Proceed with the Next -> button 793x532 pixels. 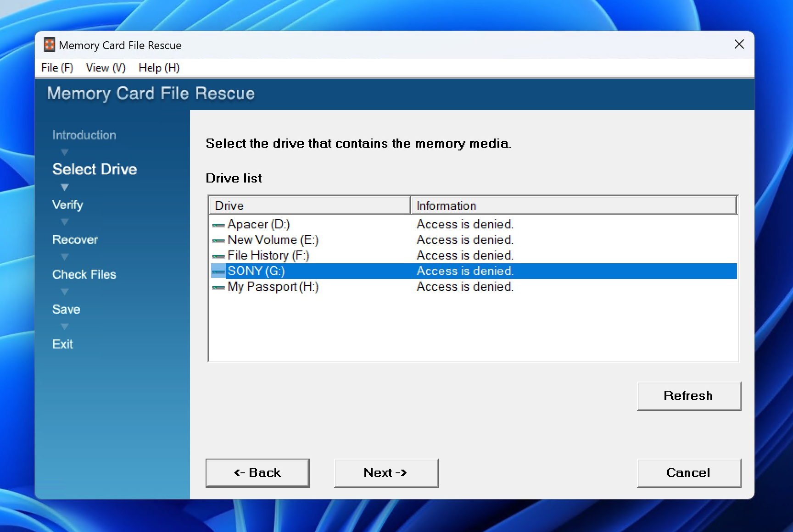[386, 473]
